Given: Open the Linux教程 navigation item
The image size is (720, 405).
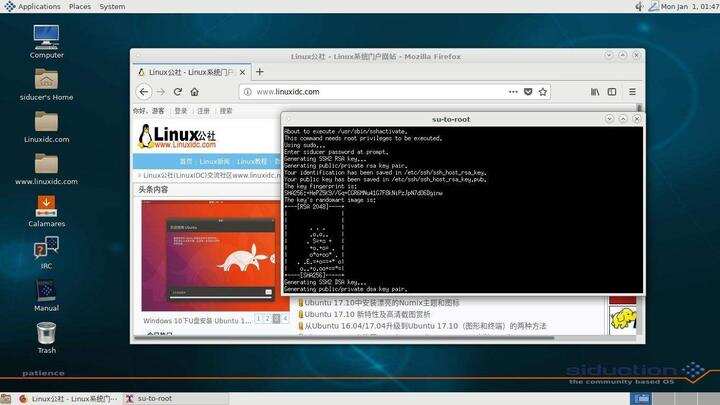Looking at the screenshot, I should coord(252,162).
